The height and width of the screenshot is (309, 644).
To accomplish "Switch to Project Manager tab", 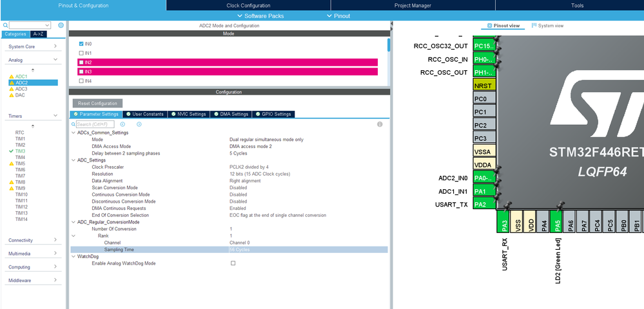I will (x=413, y=5).
